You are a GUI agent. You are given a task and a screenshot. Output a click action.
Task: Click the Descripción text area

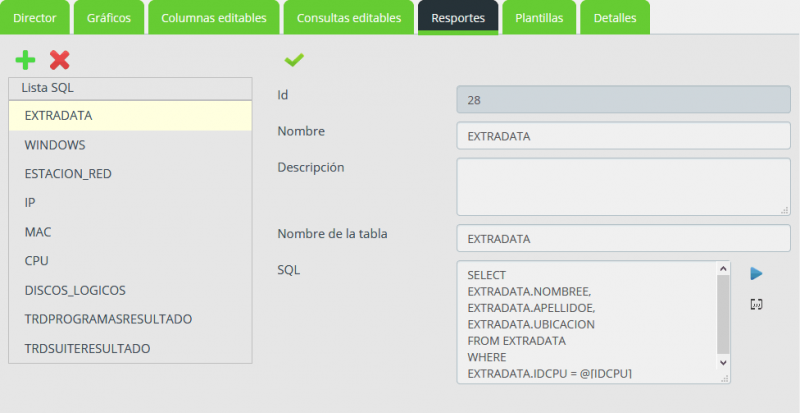[x=623, y=187]
